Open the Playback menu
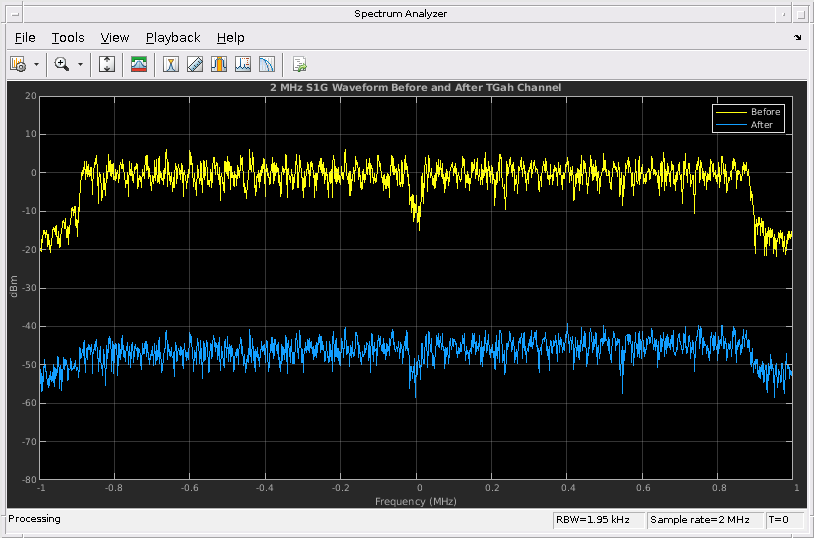Screen dimensions: 814x538 click(x=173, y=38)
